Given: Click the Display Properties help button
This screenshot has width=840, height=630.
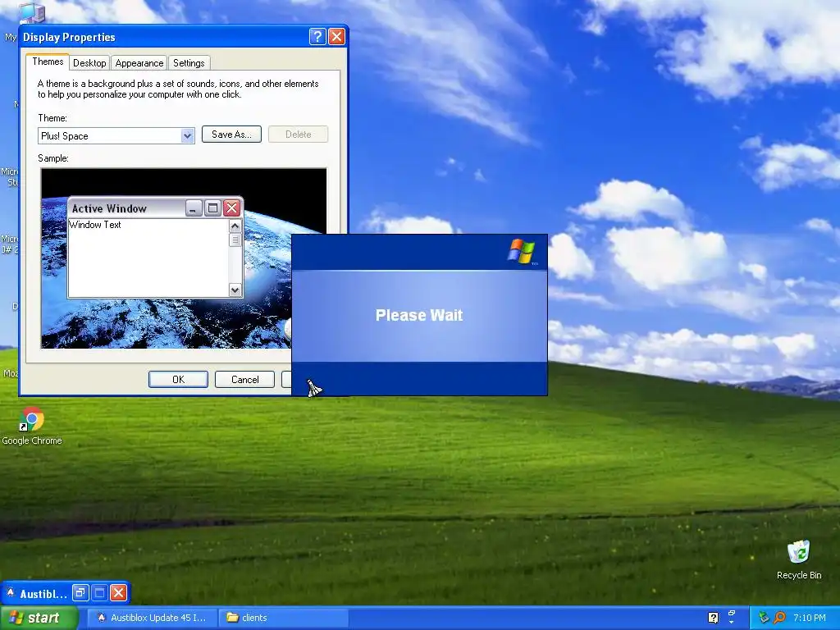Looking at the screenshot, I should click(317, 36).
